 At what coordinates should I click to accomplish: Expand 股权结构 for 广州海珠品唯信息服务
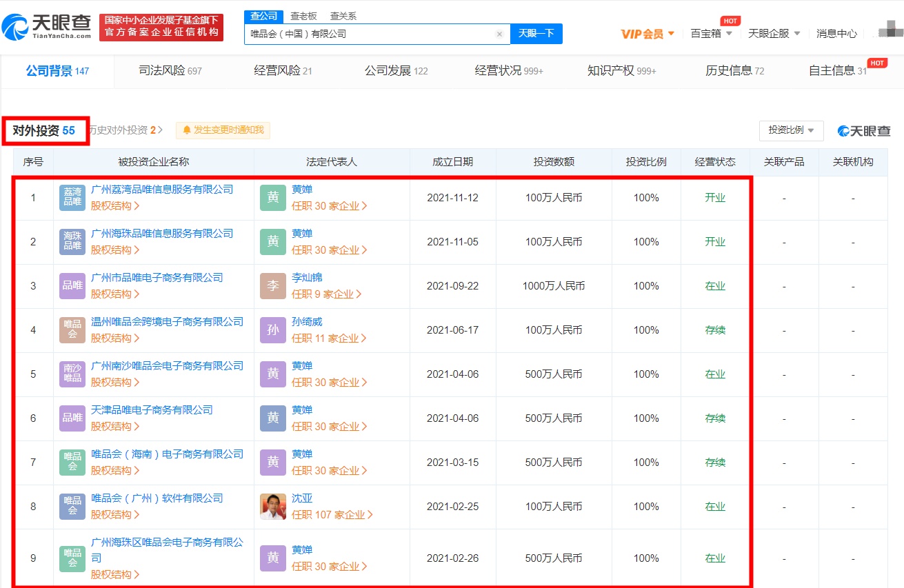pos(115,250)
